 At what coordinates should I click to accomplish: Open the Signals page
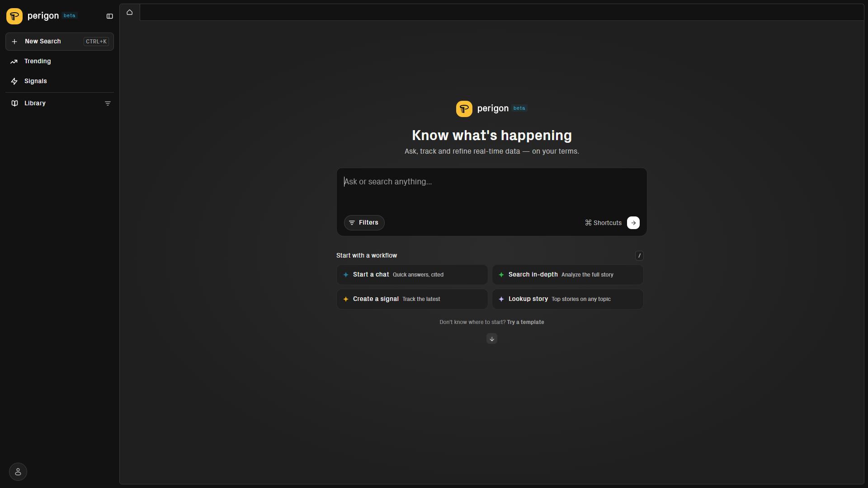pyautogui.click(x=60, y=81)
